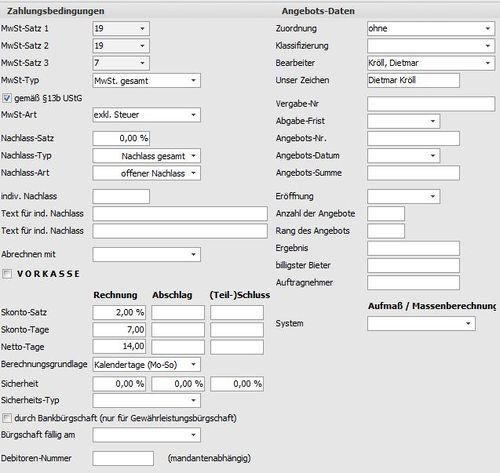Image resolution: width=500 pixels, height=473 pixels.
Task: Click the Skonto-Satz Rechnung field
Action: click(x=119, y=313)
